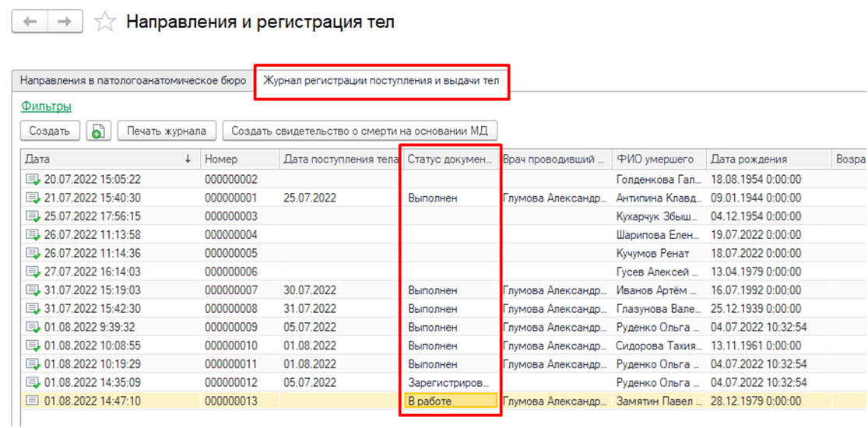Add page to favorites with star icon
The image size is (868, 428).
(104, 23)
